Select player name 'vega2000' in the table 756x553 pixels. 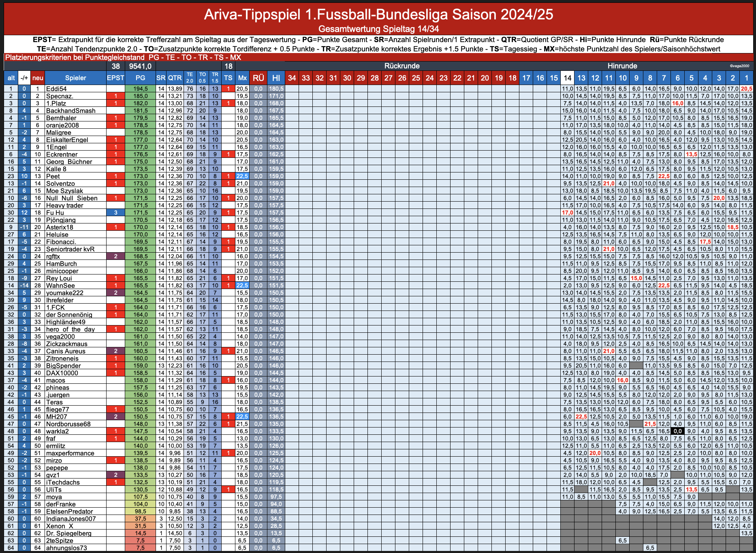pos(60,336)
